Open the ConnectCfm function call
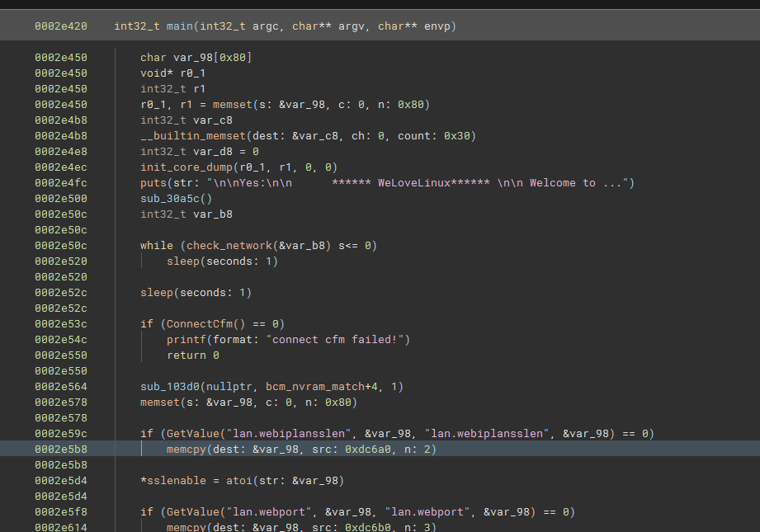 click(x=200, y=324)
